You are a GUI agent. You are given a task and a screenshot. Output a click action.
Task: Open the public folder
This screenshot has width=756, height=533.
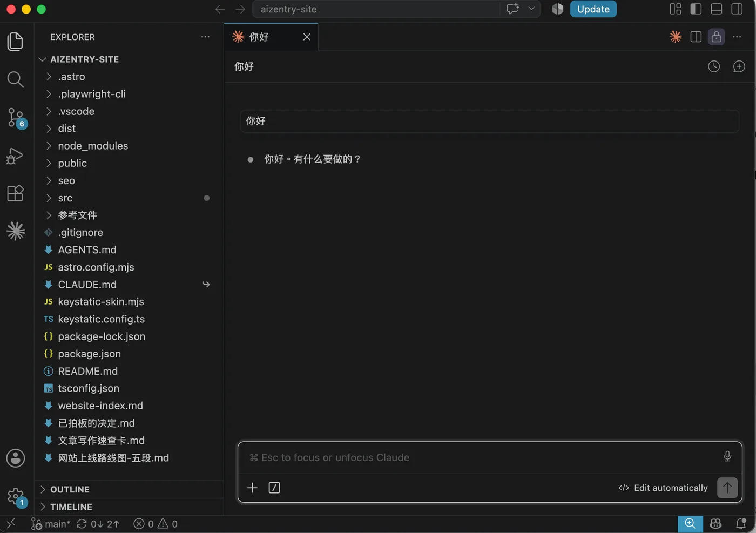(x=130, y=163)
